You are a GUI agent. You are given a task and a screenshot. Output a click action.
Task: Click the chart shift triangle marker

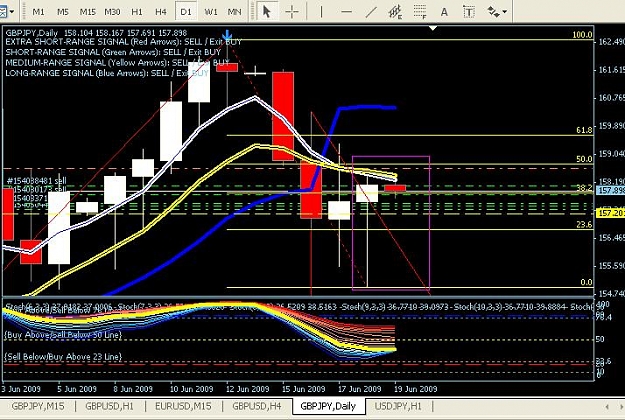(433, 28)
